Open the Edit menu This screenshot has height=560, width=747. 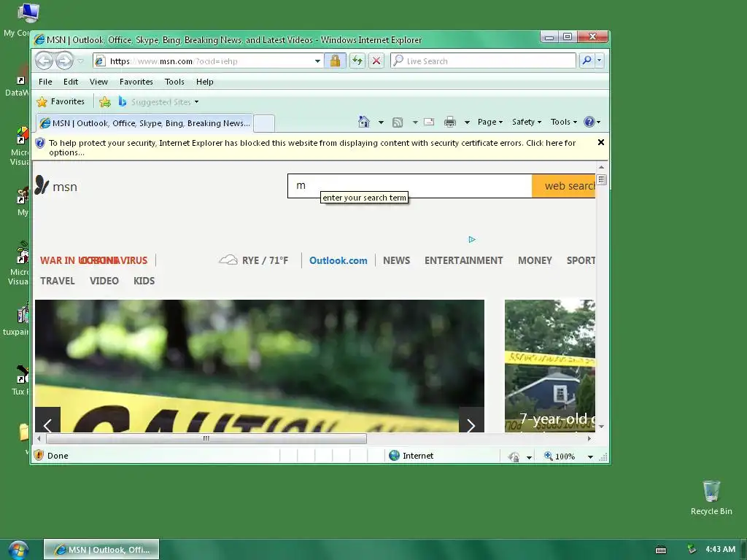coord(71,82)
